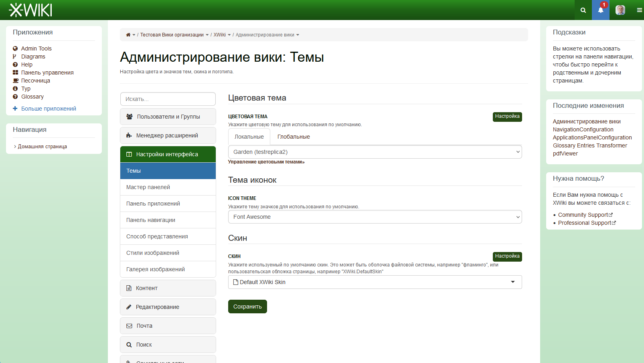Open Галерея изображений settings
Image resolution: width=644 pixels, height=363 pixels.
click(x=168, y=269)
